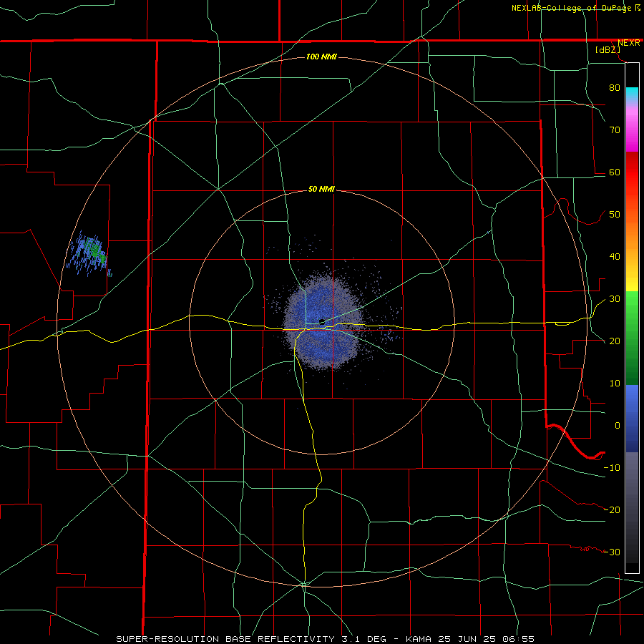Click the NEXR label above color scale
The width and height of the screenshot is (644, 644).
pos(628,43)
